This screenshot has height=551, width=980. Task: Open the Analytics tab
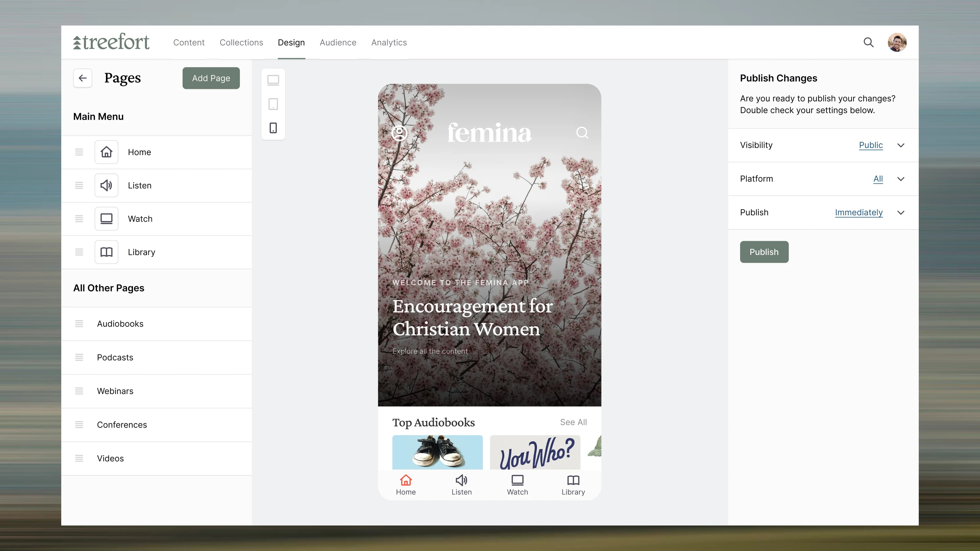(389, 43)
